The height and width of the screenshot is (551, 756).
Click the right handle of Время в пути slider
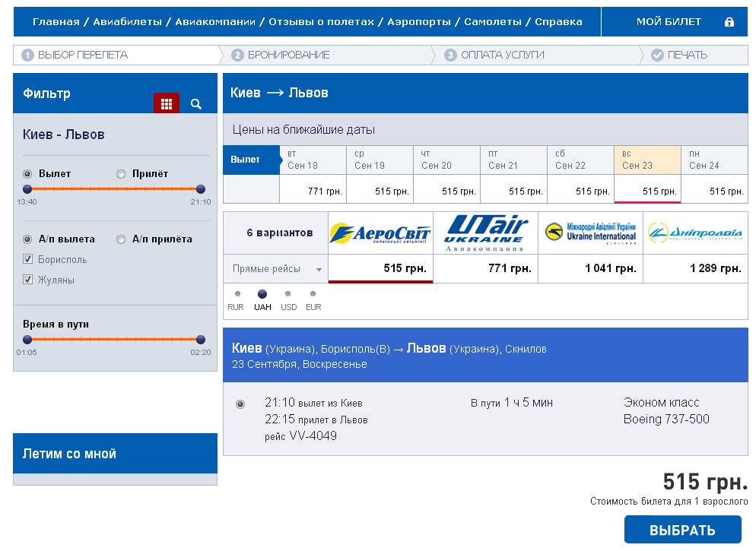(x=201, y=339)
